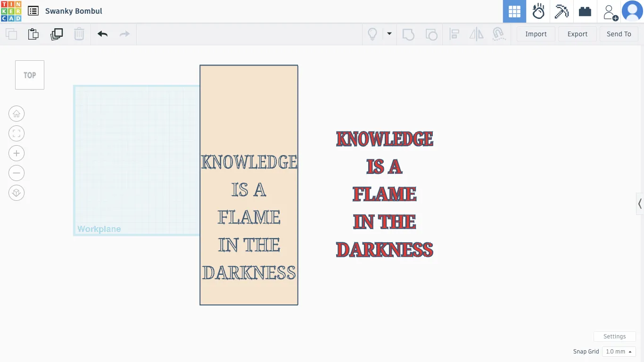Click the TOP view cube
Viewport: 644px width, 362px height.
click(30, 75)
